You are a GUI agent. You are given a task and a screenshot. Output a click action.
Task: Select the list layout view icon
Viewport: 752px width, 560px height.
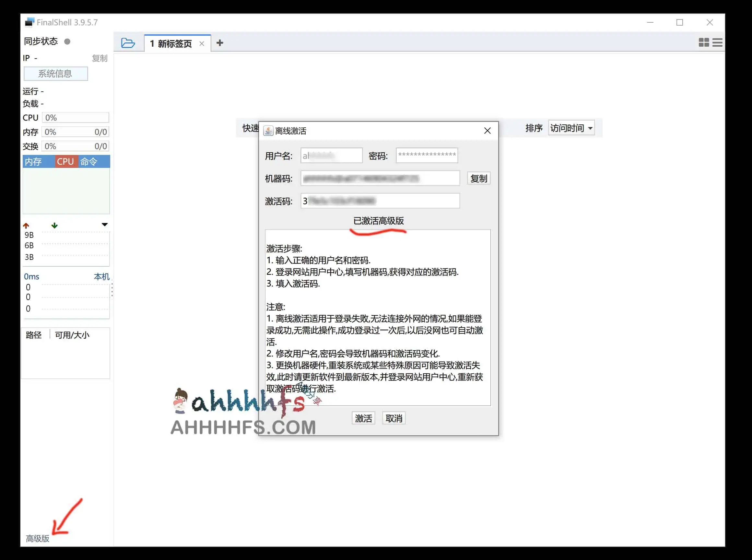point(717,42)
